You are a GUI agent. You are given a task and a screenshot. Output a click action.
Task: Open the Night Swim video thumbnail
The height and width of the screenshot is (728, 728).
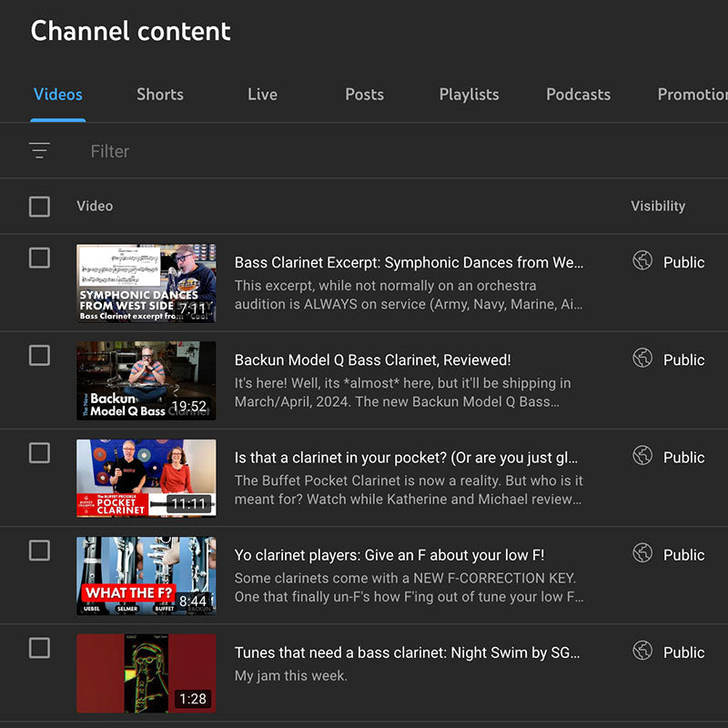coord(146,673)
